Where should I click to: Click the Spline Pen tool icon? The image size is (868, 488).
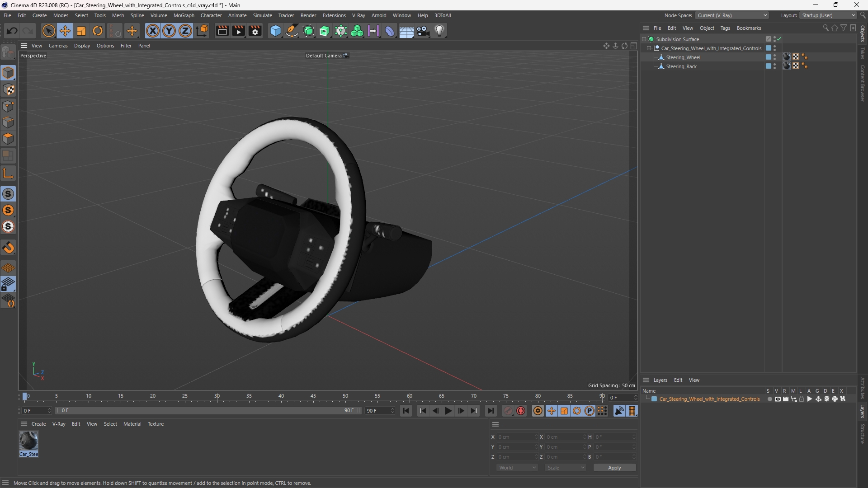pos(292,31)
